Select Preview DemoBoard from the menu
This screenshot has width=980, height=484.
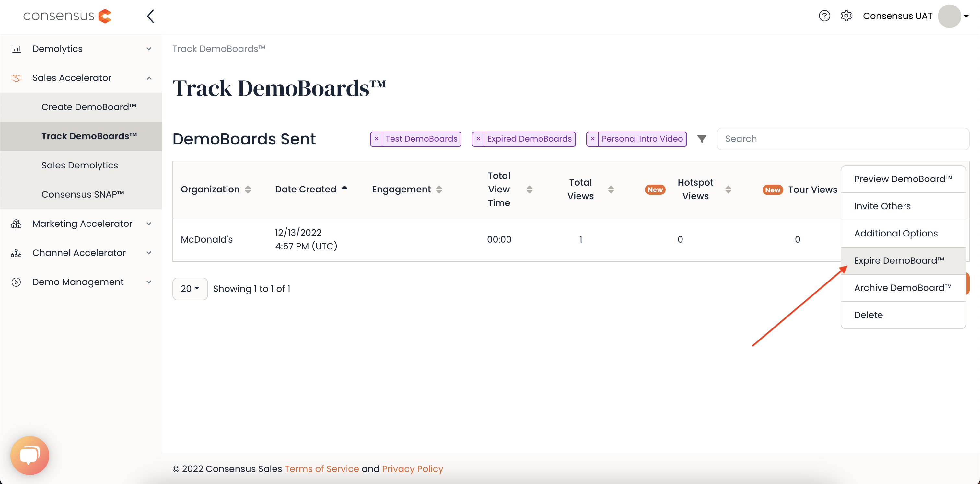(x=903, y=179)
